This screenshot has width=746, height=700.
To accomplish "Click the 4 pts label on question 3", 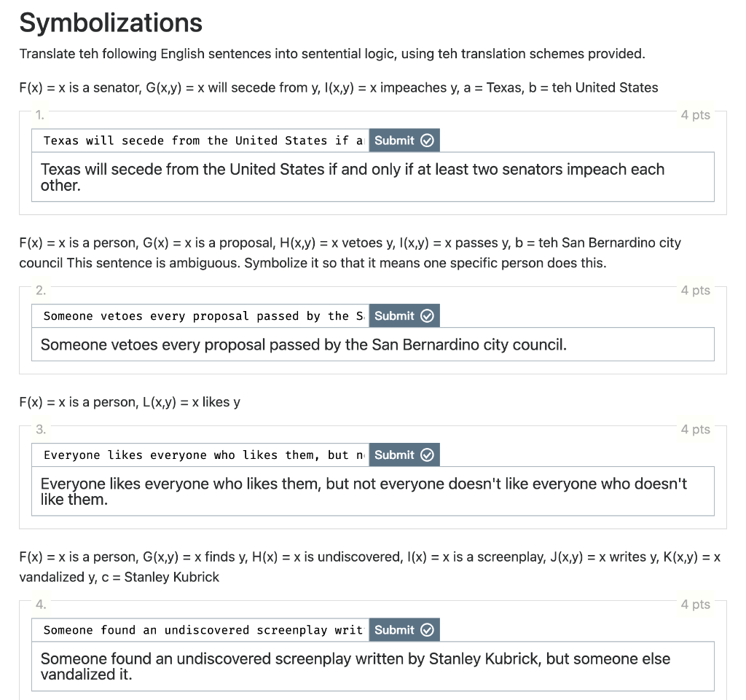I will 696,430.
